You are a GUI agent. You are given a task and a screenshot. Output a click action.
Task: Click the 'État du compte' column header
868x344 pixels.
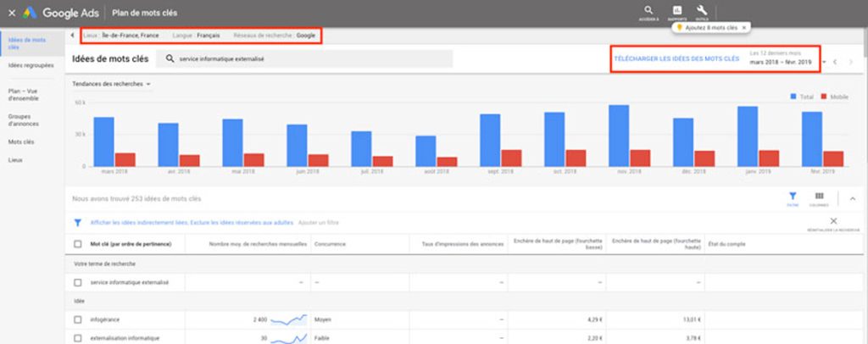coord(727,244)
